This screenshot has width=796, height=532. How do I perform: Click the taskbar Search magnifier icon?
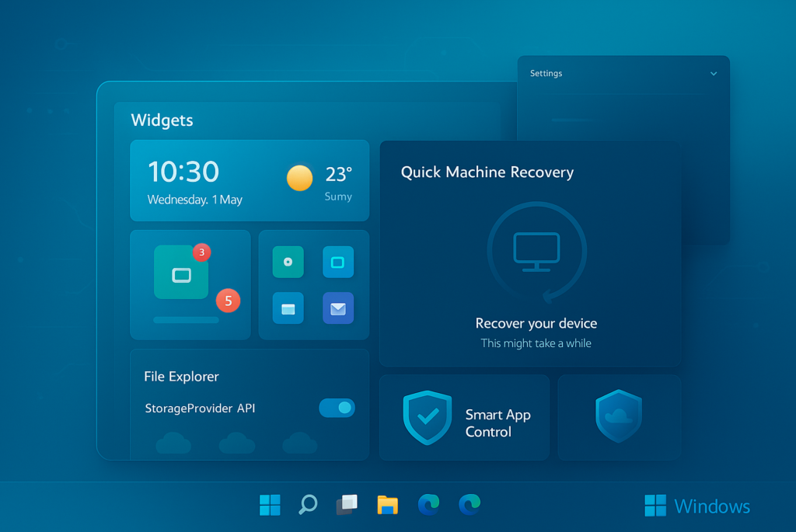(308, 505)
